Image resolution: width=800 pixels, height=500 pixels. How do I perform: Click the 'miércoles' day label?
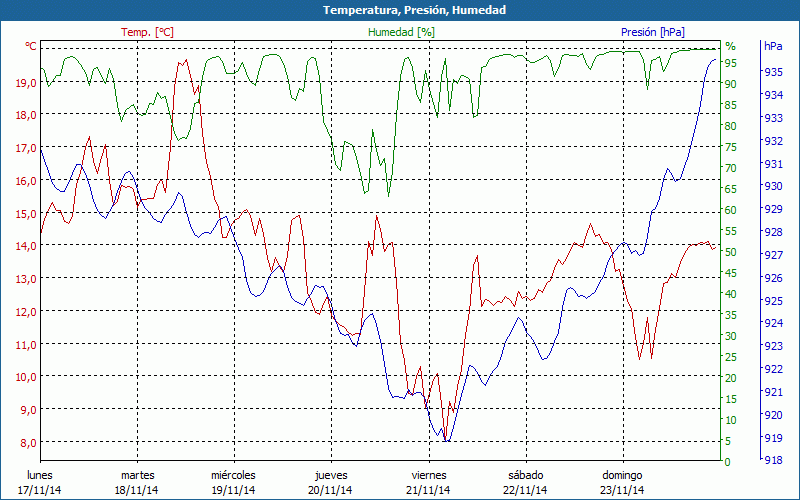[x=233, y=475]
